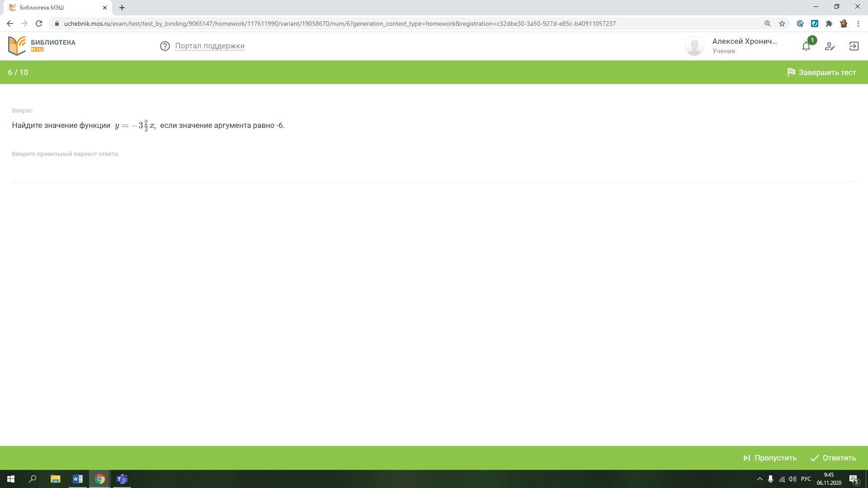
Task: Bookmark page with star icon
Action: tap(782, 23)
